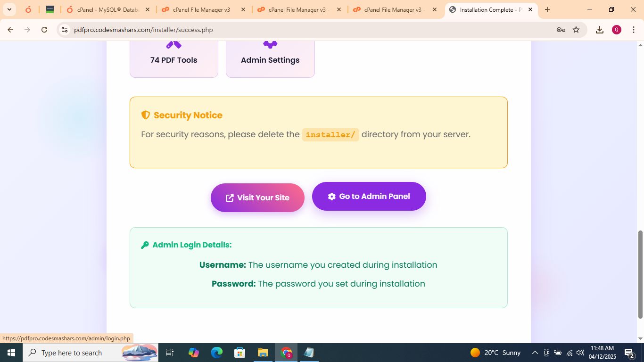Open the Chrome profile avatar

point(617,30)
